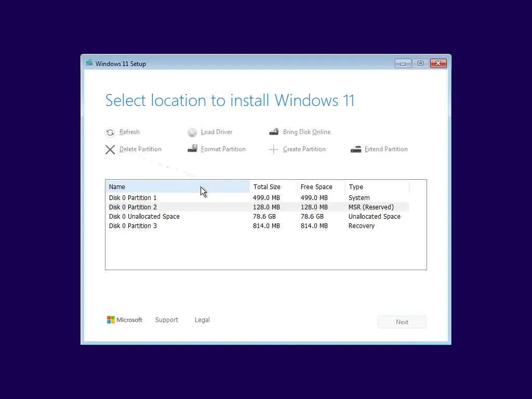Click the 128.0 MB free space cell

click(314, 207)
